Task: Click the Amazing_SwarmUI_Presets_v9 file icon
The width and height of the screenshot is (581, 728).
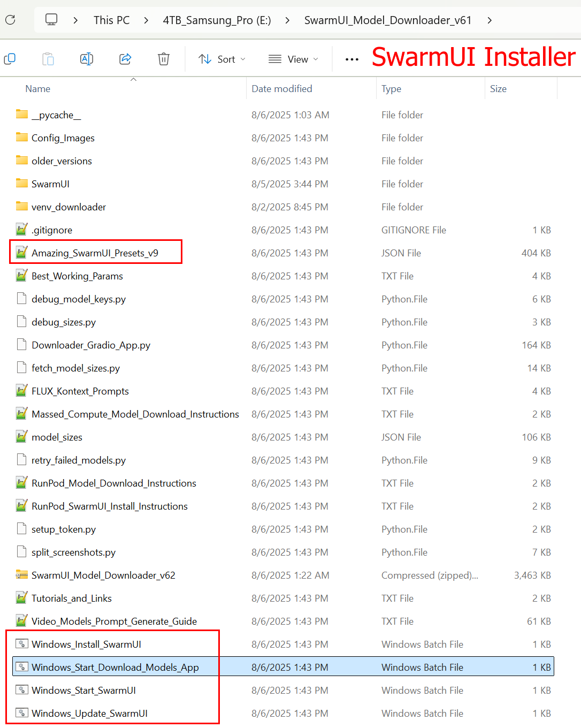Action: (x=22, y=253)
